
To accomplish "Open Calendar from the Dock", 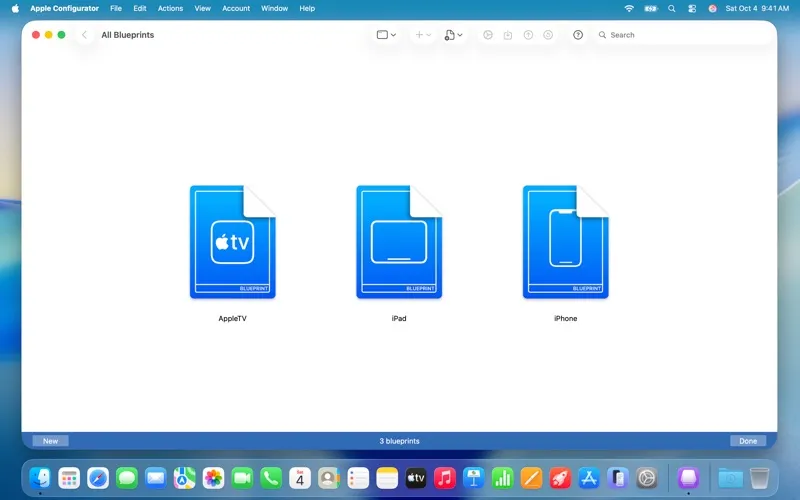I will [x=300, y=478].
